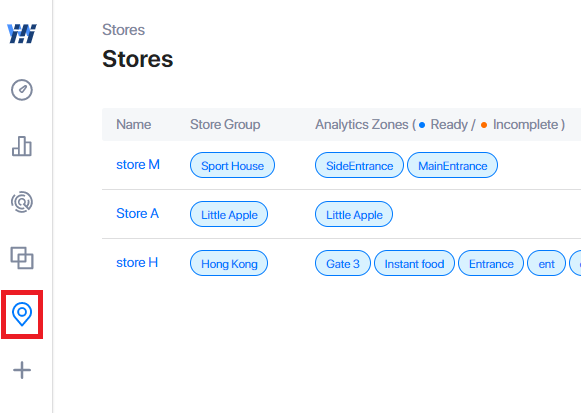The height and width of the screenshot is (413, 581).
Task: Select the radar target icon in the sidebar
Action: pos(22,202)
